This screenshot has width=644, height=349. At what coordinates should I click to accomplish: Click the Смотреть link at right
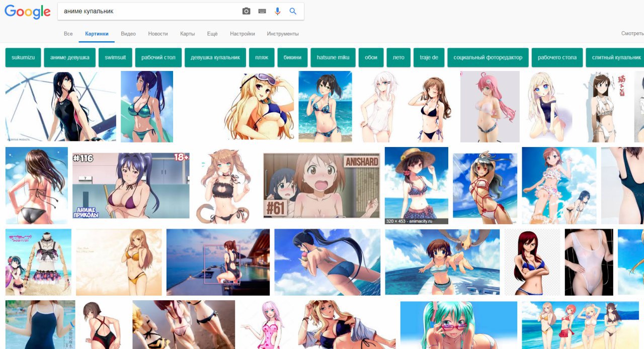click(x=632, y=34)
